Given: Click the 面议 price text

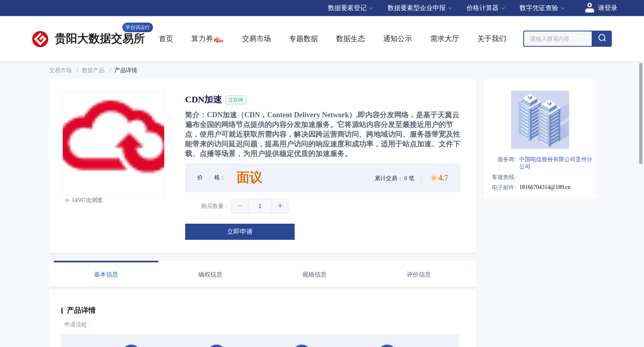Looking at the screenshot, I should 249,178.
